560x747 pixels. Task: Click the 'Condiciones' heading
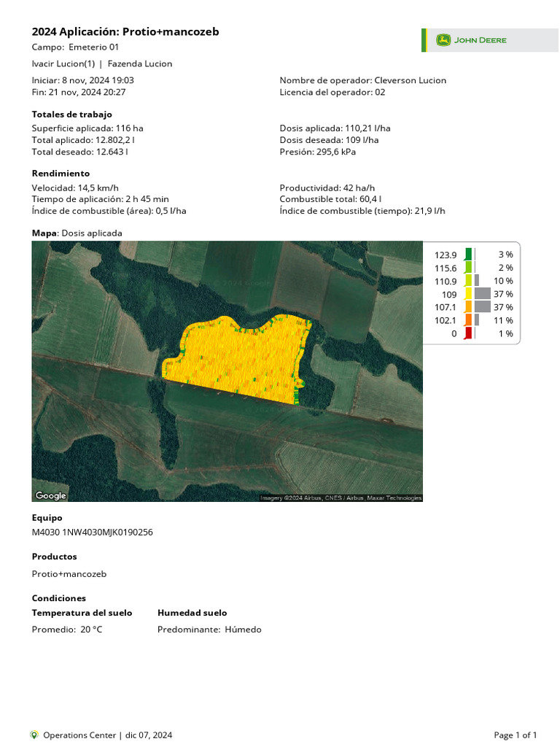[x=59, y=598]
